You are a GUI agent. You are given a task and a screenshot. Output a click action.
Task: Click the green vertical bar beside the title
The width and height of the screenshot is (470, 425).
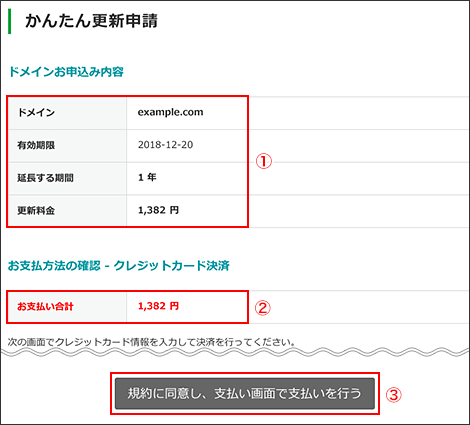pyautogui.click(x=9, y=21)
